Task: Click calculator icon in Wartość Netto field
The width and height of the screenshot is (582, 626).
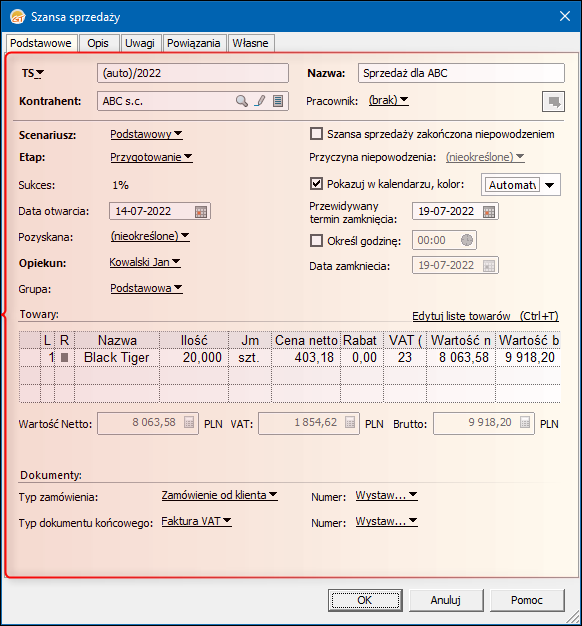Action: pyautogui.click(x=189, y=422)
